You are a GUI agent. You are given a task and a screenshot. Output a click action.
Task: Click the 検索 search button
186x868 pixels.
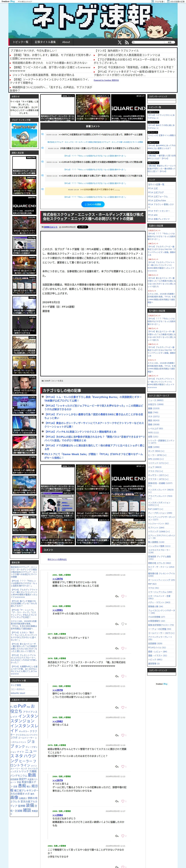tap(170, 42)
